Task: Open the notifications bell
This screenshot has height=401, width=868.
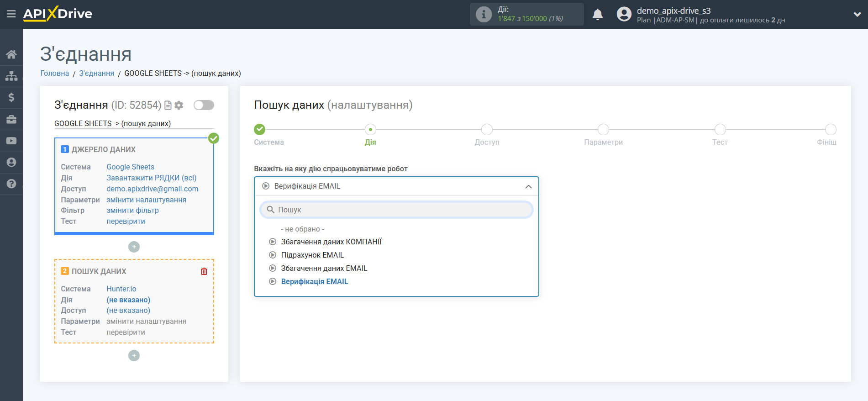Action: (x=598, y=15)
